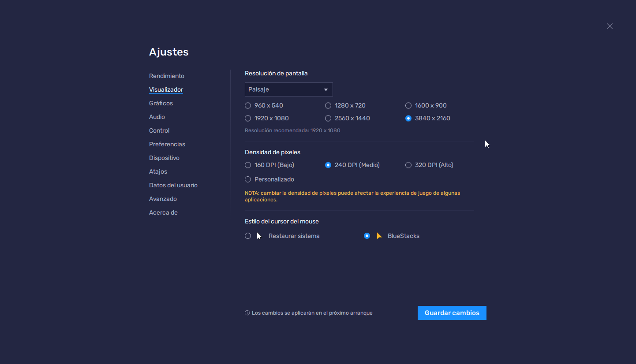Open the Rendimiento settings section

[167, 76]
